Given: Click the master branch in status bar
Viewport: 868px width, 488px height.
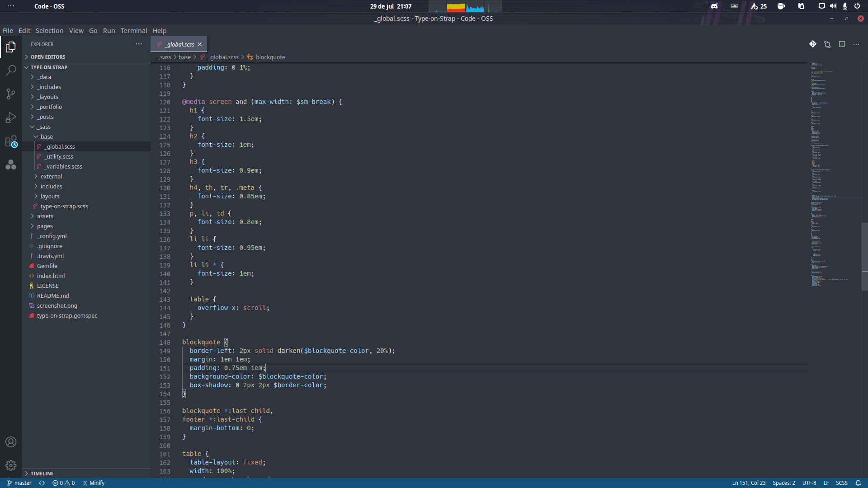Looking at the screenshot, I should [19, 483].
